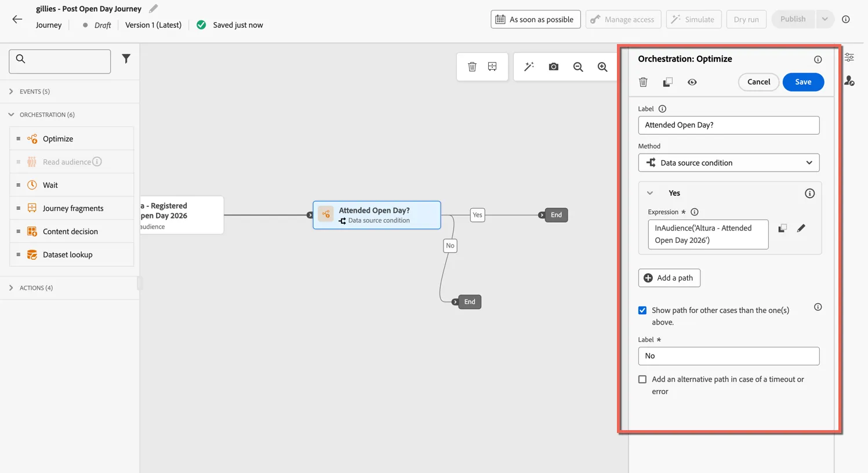This screenshot has width=868, height=473.
Task: Zoom in on the journey canvas
Action: [602, 67]
